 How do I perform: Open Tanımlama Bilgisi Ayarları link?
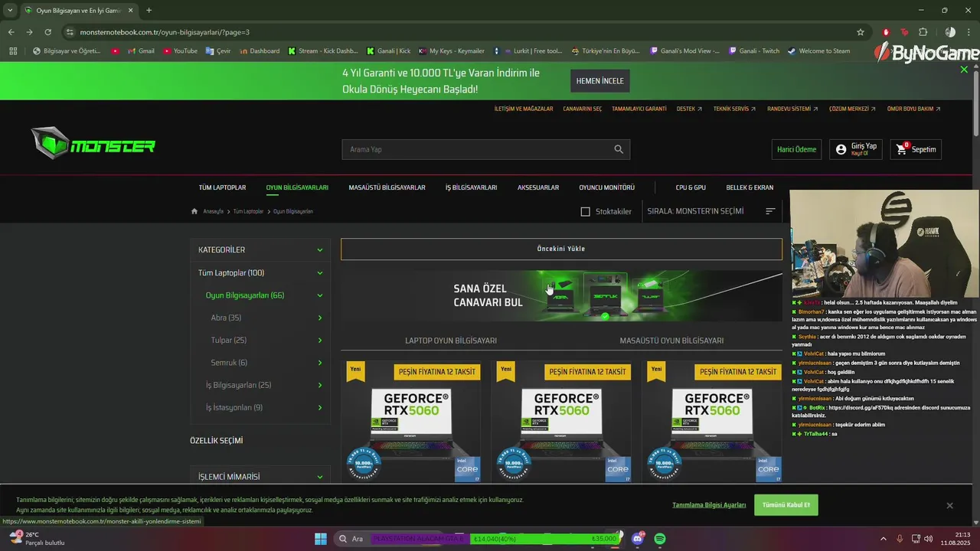coord(709,505)
